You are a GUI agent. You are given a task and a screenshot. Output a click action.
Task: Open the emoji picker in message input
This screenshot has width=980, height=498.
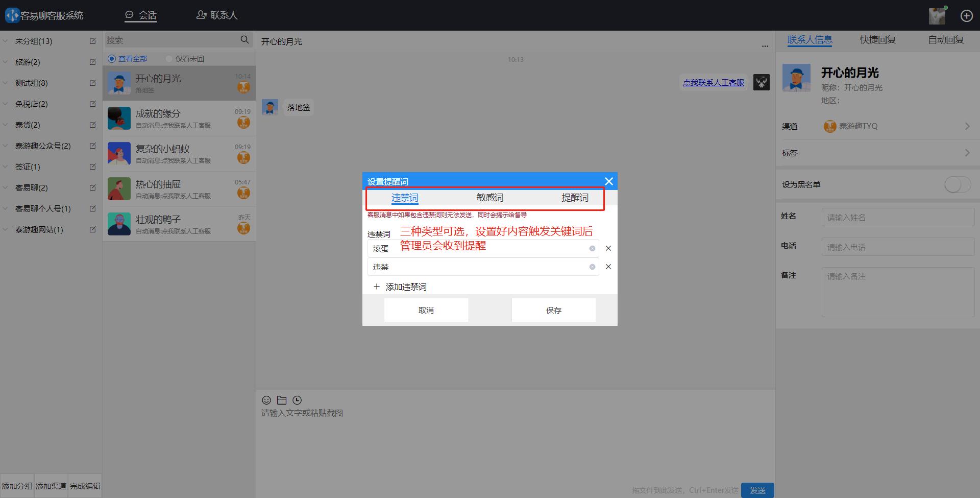coord(266,400)
